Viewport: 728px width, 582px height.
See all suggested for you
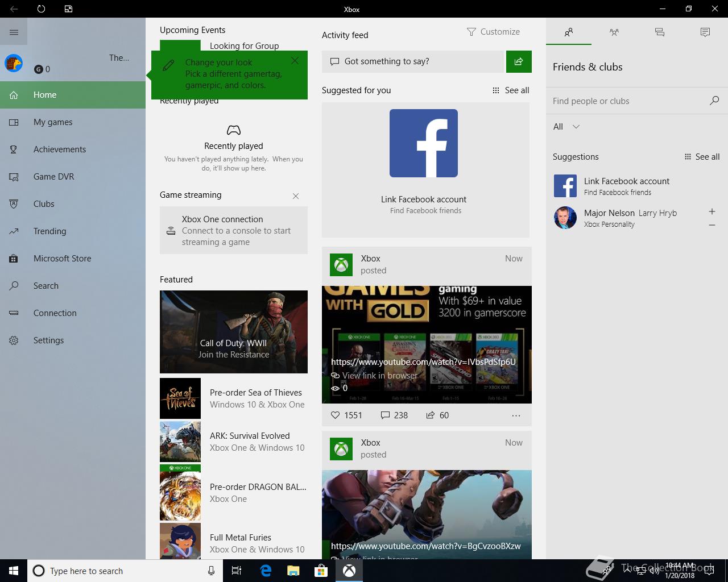pos(511,90)
